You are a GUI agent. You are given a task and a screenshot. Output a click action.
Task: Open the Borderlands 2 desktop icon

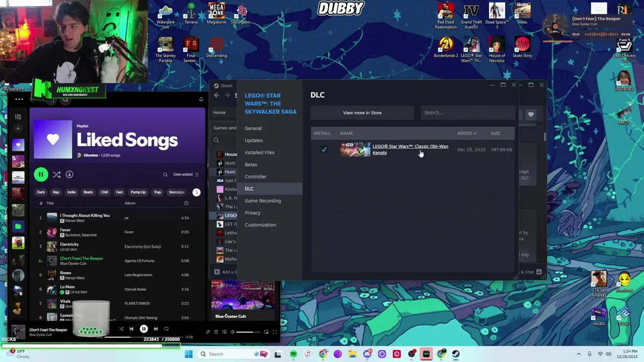(x=446, y=47)
